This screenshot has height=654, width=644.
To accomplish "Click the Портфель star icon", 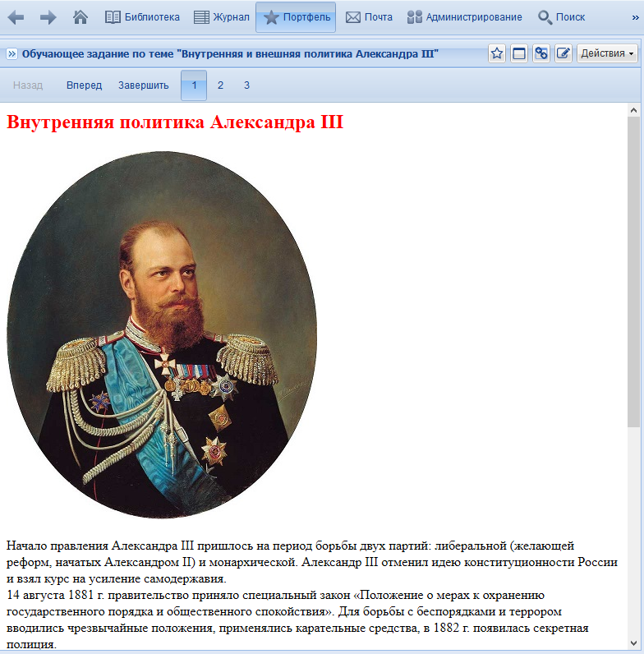I will (x=271, y=17).
